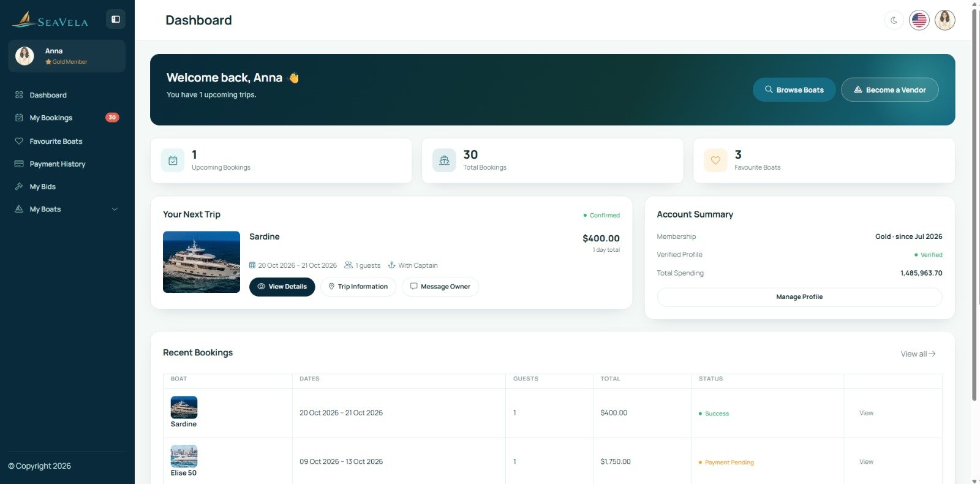Open user avatar menu in the header
Viewport: 980px width, 484px height.
coord(944,20)
